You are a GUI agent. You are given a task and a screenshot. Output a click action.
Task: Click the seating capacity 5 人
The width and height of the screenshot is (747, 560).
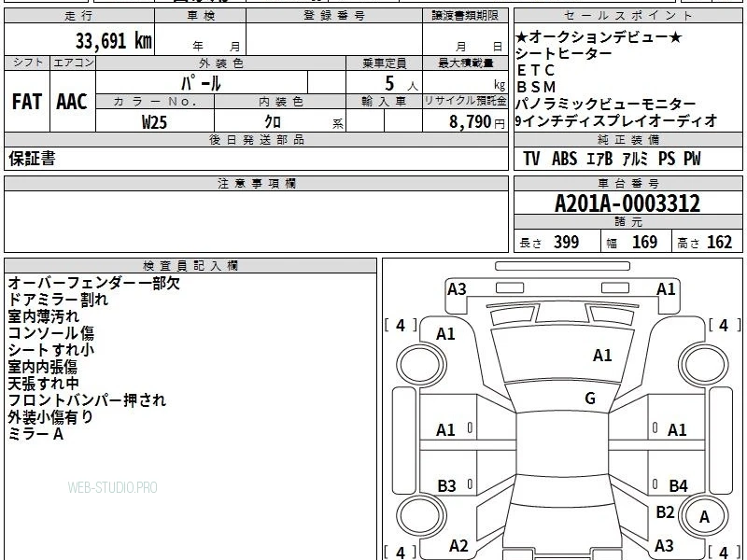tap(402, 84)
